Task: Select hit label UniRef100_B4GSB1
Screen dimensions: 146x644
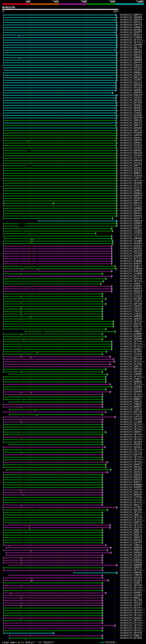Action: click(131, 248)
